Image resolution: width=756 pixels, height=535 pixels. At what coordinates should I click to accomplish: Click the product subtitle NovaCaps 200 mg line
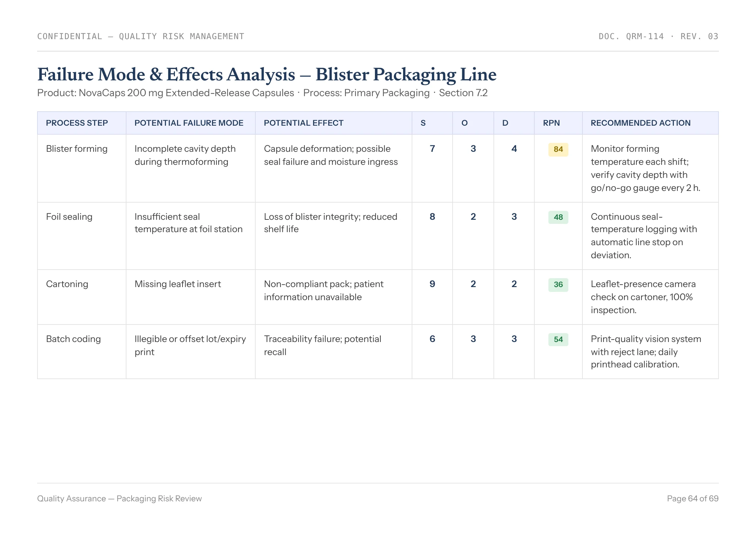click(263, 93)
